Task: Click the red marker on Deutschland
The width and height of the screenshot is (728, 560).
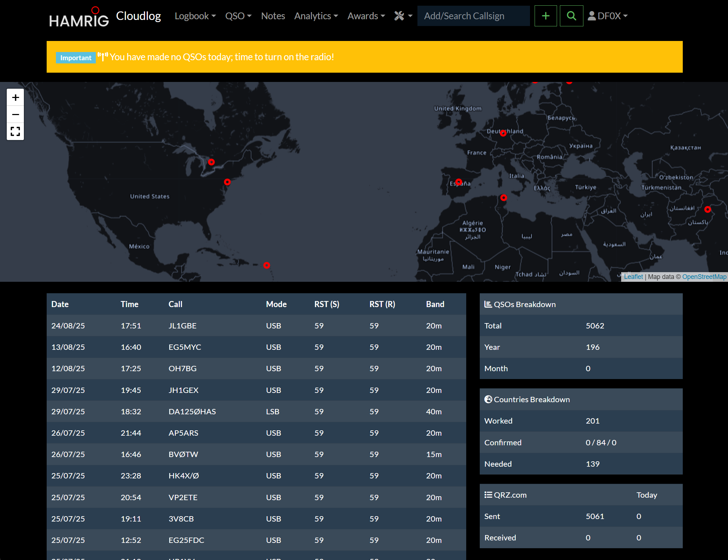Action: [503, 133]
